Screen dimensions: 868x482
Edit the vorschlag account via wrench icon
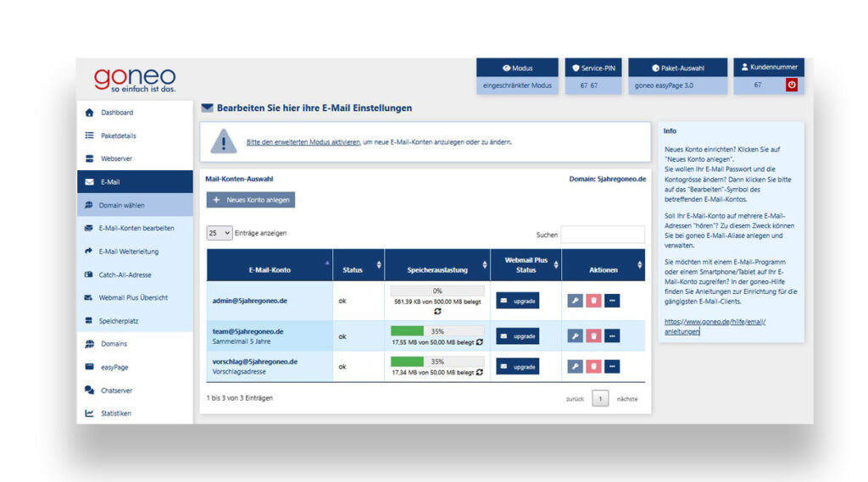(x=576, y=366)
